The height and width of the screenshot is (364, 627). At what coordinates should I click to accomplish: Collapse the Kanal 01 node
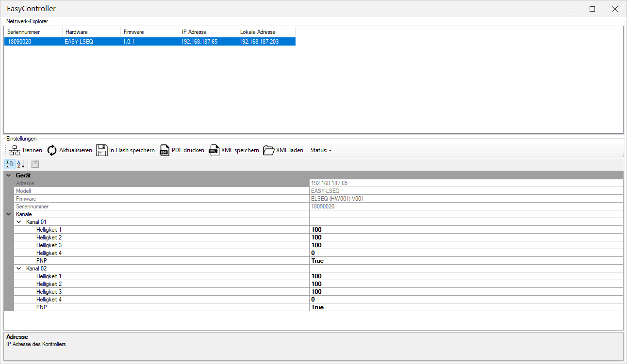tap(19, 222)
